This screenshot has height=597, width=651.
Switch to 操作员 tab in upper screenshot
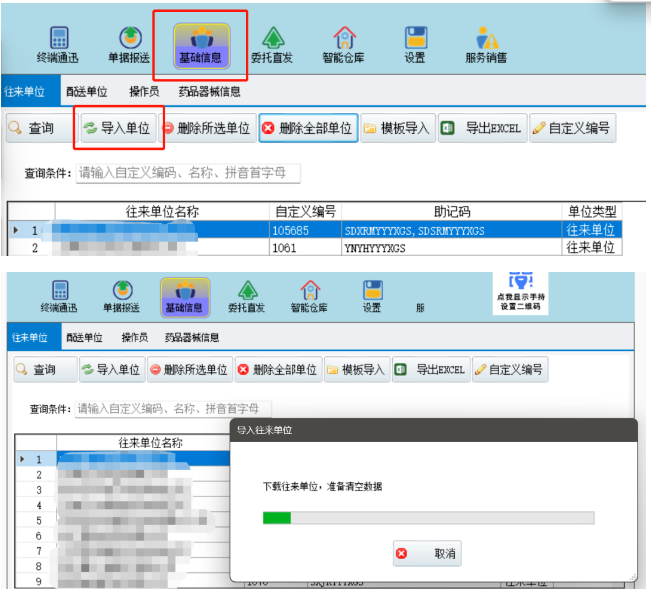tap(144, 92)
